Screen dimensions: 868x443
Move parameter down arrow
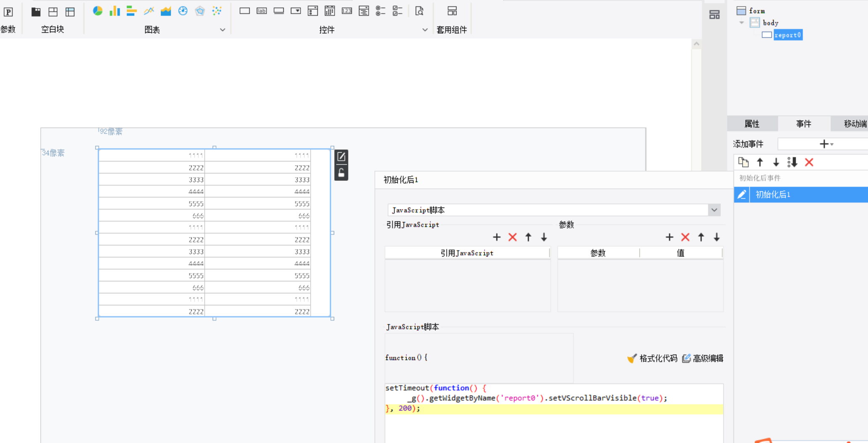pyautogui.click(x=717, y=237)
